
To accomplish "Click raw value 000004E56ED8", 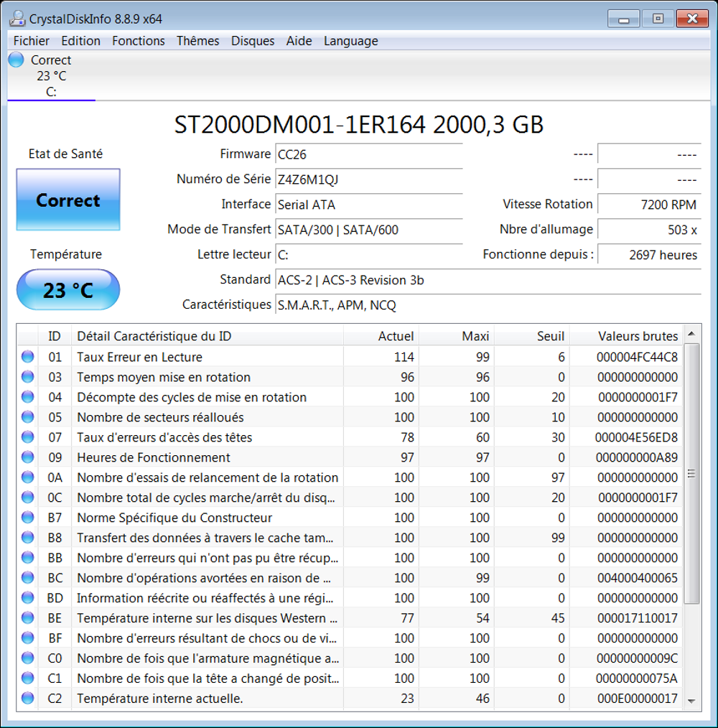I will 636,437.
